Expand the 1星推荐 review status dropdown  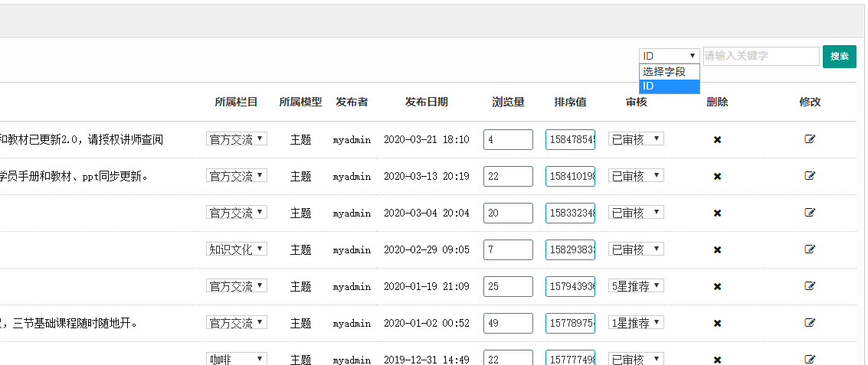point(636,323)
